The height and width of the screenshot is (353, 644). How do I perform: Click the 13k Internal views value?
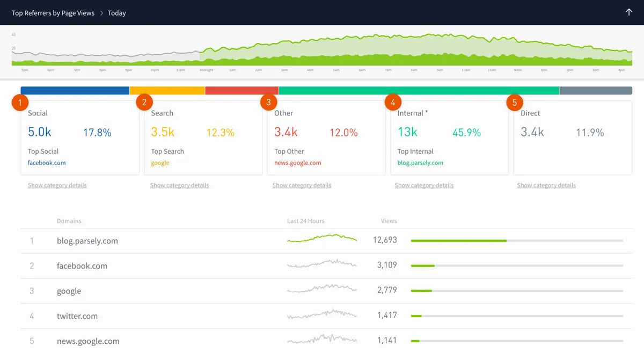[407, 132]
